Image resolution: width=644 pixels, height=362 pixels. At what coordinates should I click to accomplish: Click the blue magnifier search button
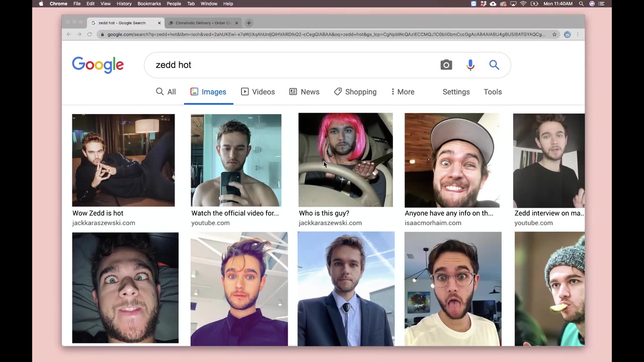point(494,65)
